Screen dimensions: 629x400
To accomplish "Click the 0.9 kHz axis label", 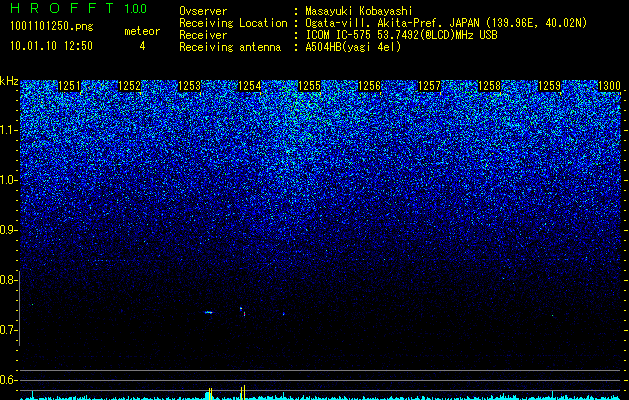I will click(x=8, y=230).
